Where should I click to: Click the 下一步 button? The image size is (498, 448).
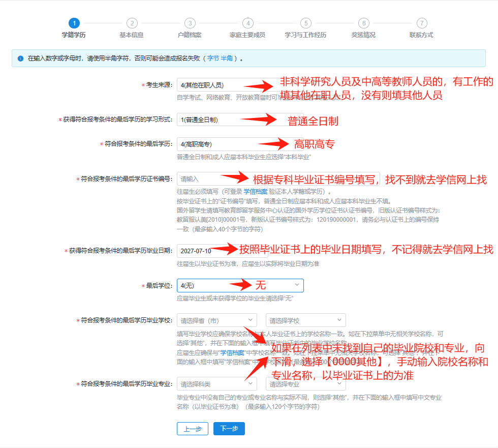click(229, 429)
